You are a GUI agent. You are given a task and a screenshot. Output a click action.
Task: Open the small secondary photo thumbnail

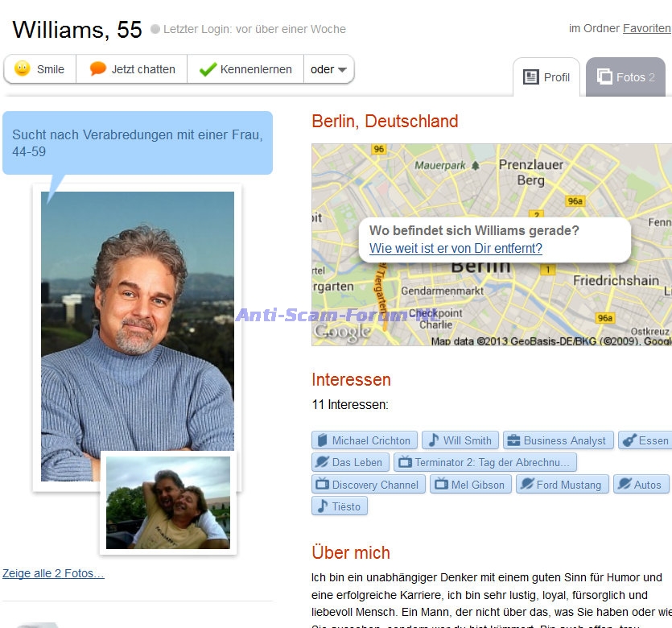pos(168,502)
